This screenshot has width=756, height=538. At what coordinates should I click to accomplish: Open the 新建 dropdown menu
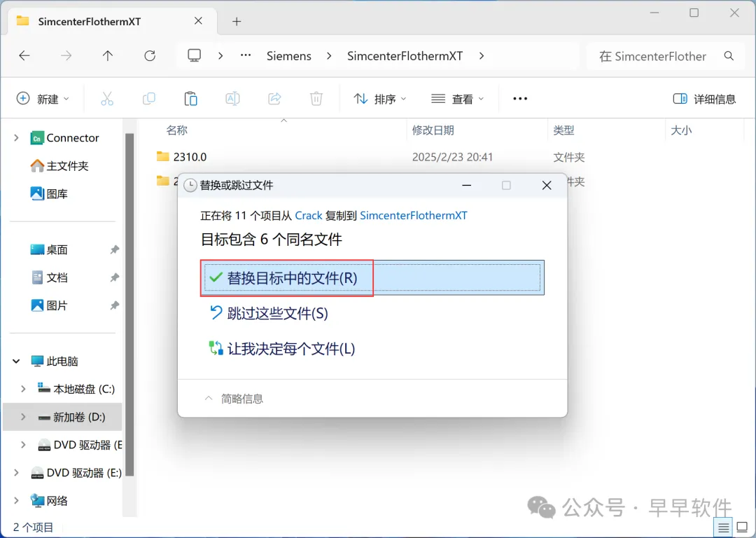point(43,99)
